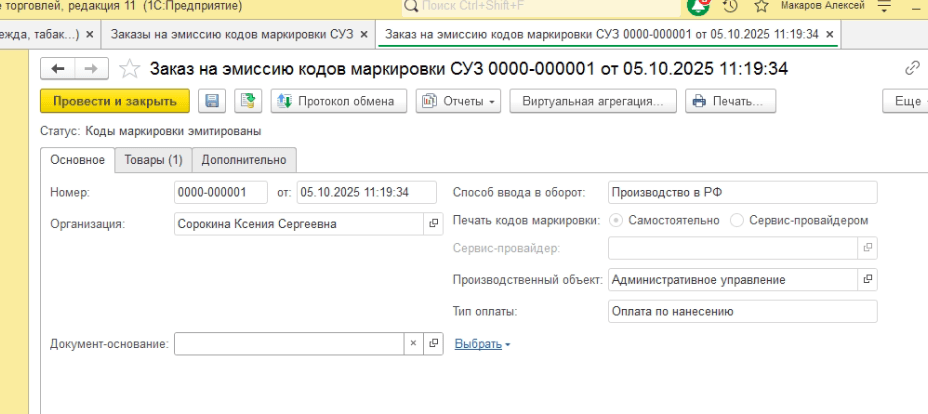Select the Самостоятельно radio option
This screenshot has height=414, width=928.
(616, 220)
